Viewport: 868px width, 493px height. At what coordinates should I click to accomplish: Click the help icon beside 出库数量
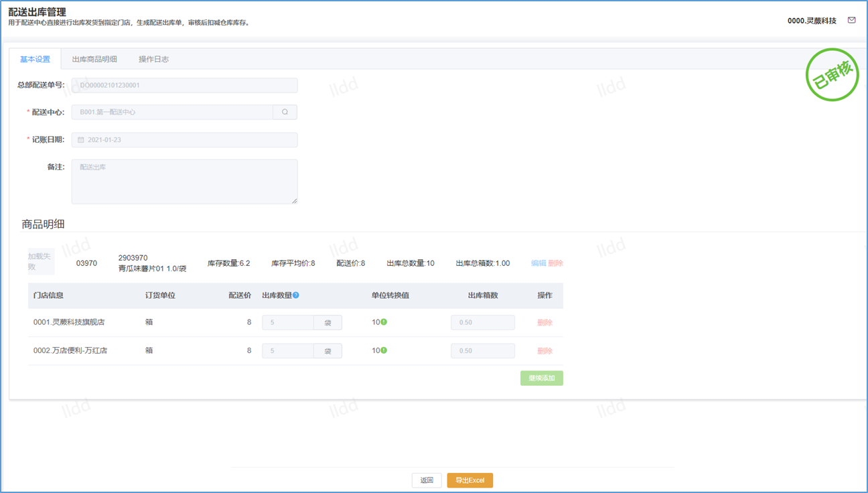pos(296,295)
